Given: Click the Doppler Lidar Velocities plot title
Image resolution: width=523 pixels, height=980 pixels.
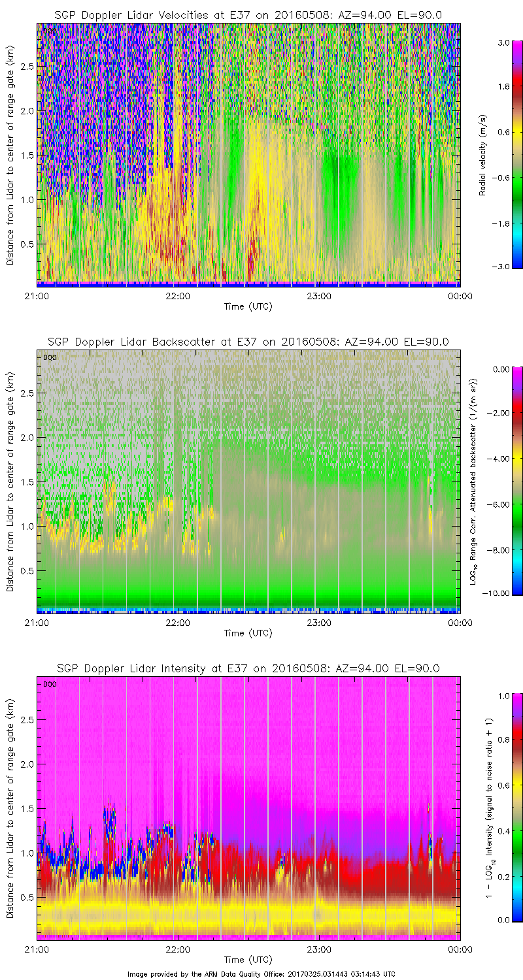Looking at the screenshot, I should (248, 15).
